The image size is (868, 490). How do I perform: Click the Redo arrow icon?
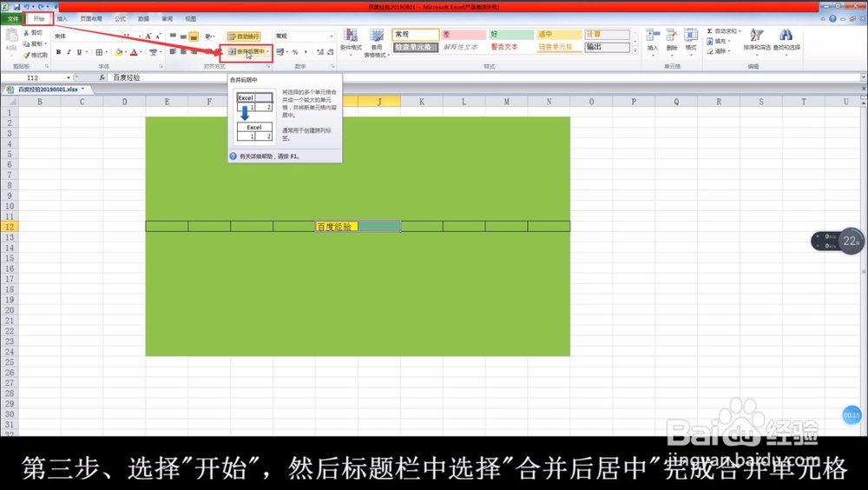[41, 7]
